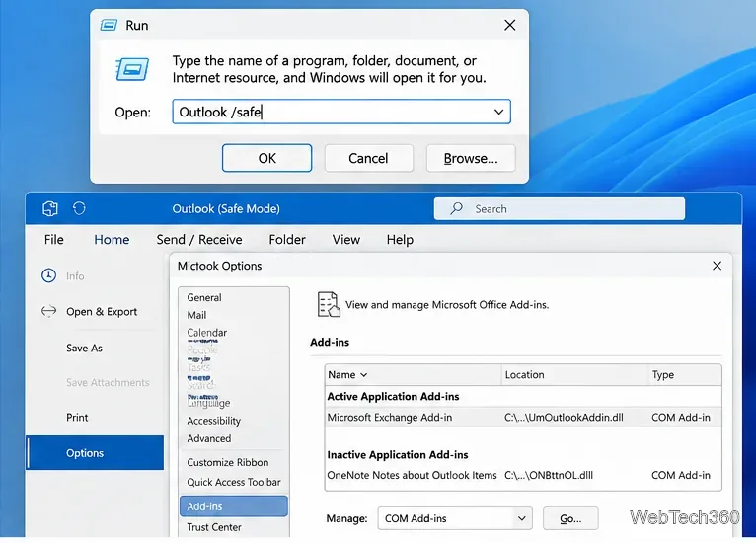Switch to the Home tab

[112, 240]
